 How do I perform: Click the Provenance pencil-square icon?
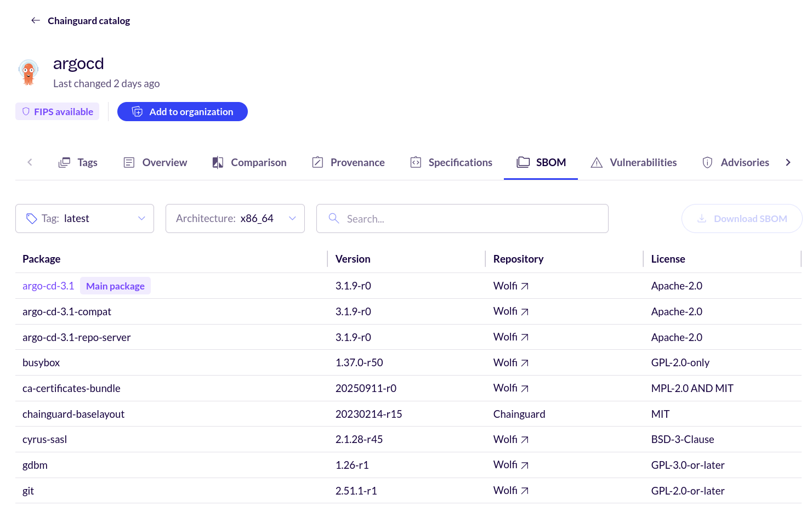point(317,162)
